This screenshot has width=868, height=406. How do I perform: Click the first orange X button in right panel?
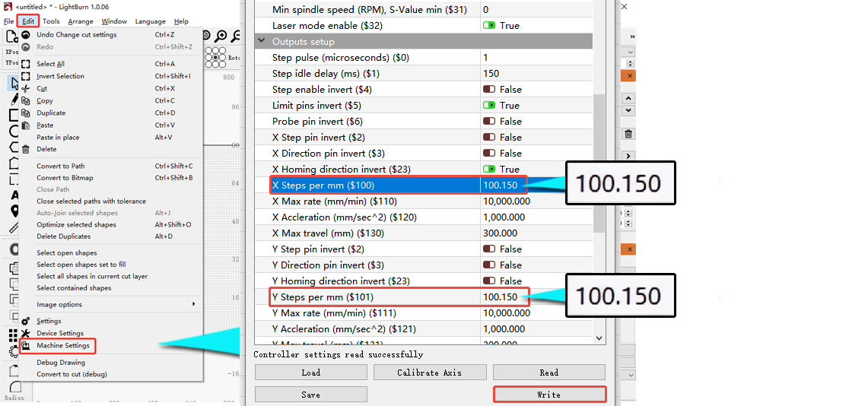[628, 76]
